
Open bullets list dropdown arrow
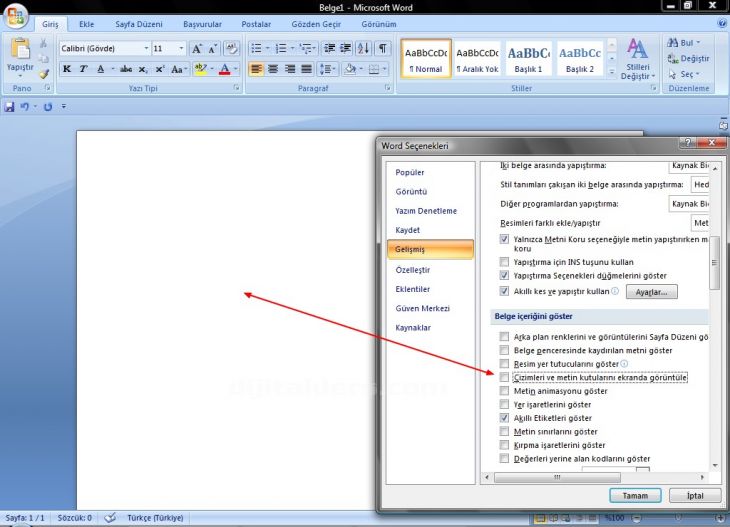[x=267, y=48]
